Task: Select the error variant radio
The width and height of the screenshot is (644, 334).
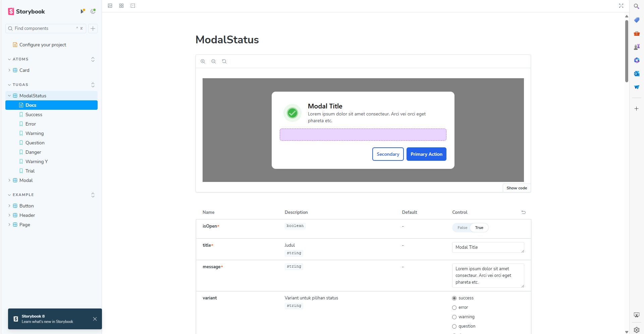Action: 454,307
